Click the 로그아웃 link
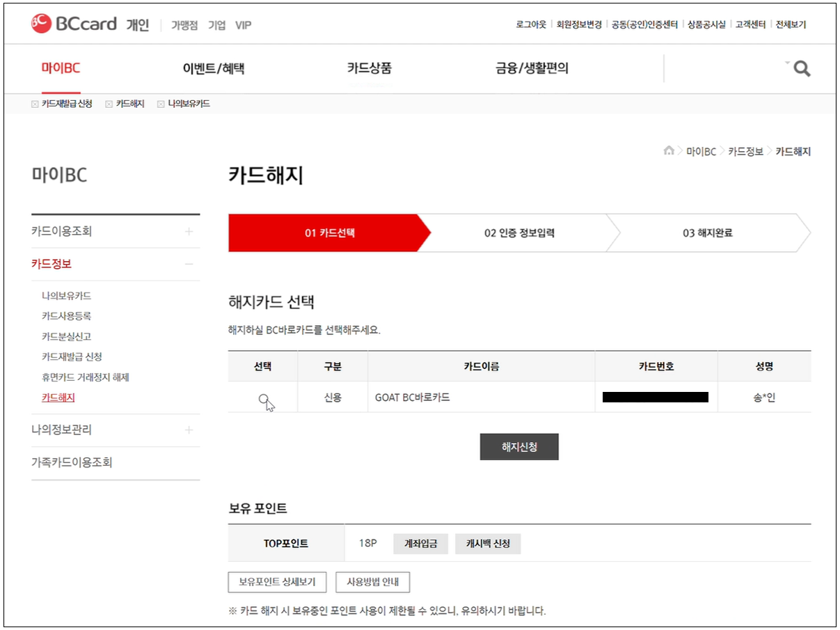Viewport: 840px width, 630px height. tap(531, 24)
